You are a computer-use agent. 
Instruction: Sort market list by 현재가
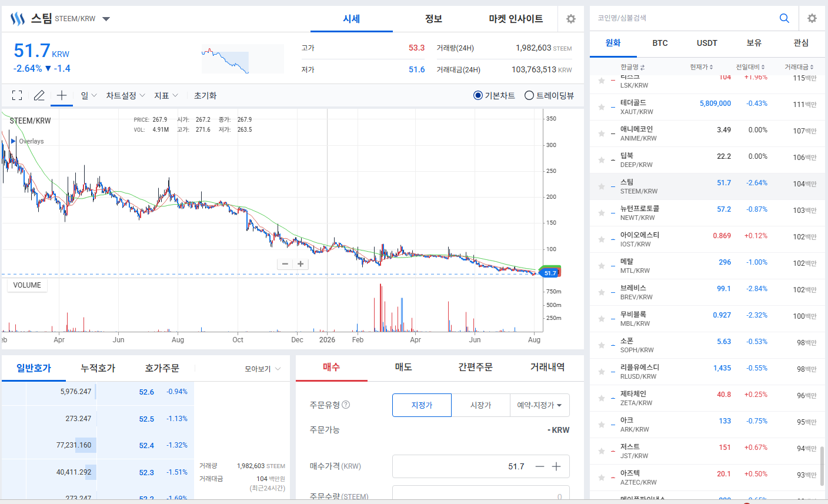tap(702, 67)
